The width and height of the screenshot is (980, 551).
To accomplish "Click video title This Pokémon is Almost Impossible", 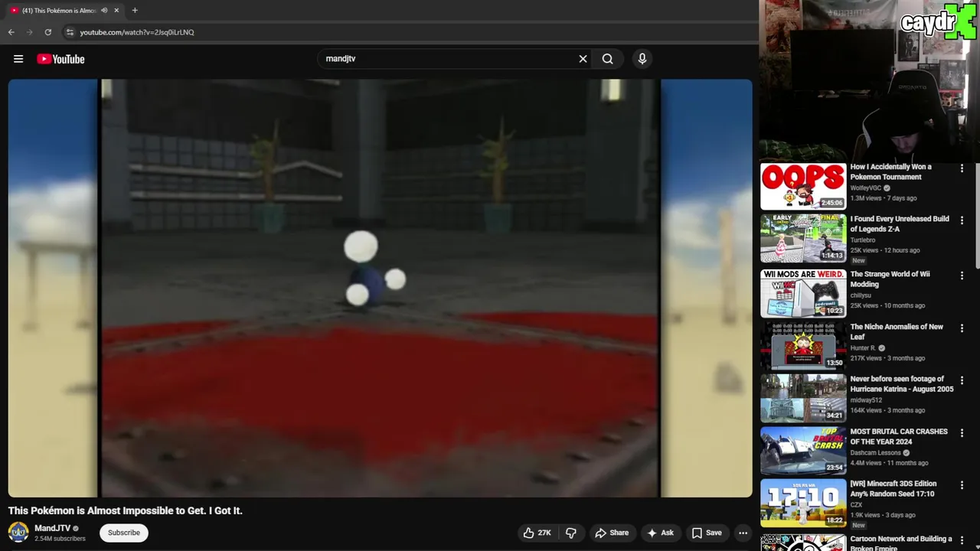I will (125, 510).
